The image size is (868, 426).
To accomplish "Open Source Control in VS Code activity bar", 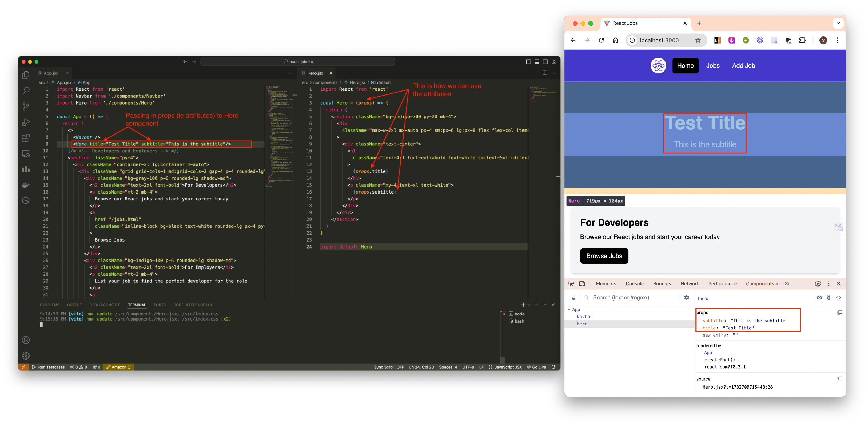I will 26,106.
